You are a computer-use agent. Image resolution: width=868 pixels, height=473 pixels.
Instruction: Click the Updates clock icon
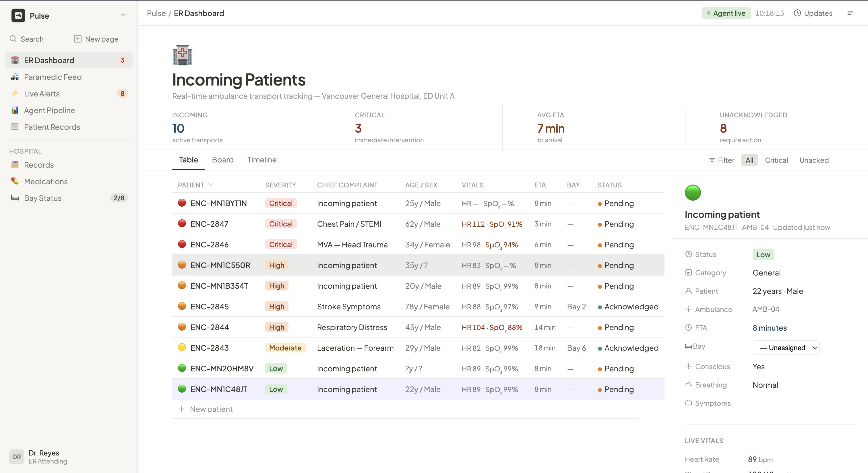click(797, 13)
